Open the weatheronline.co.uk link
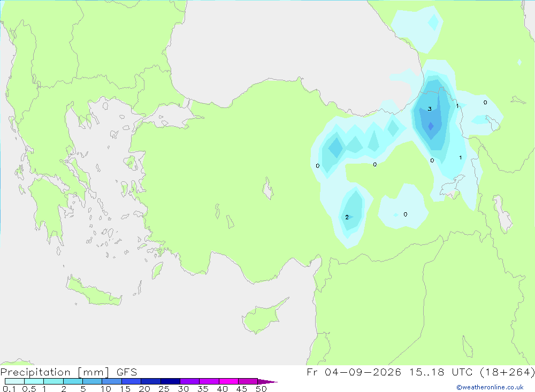Screen dimensions: 535x392 (490, 387)
